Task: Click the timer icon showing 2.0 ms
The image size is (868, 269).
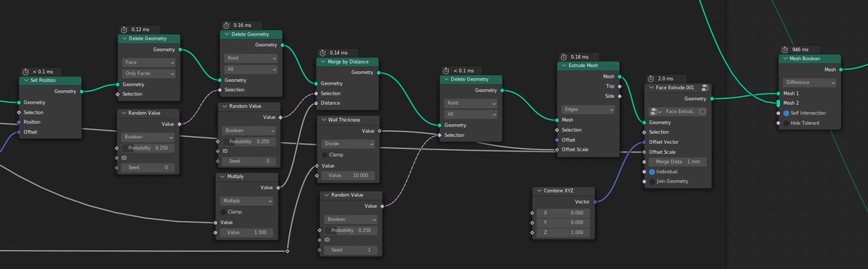Action: pyautogui.click(x=650, y=79)
